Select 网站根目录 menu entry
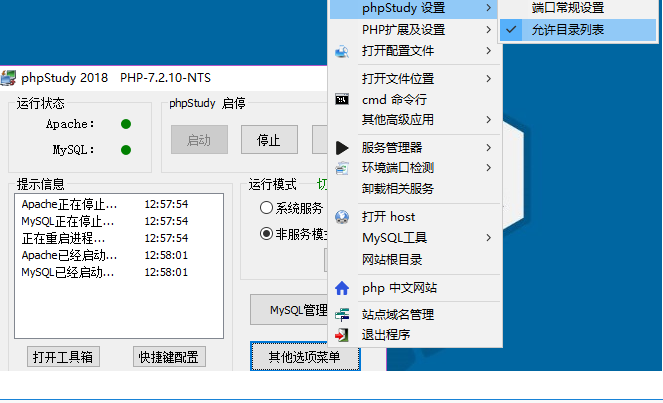Viewport: 663px width, 403px height. (415, 260)
